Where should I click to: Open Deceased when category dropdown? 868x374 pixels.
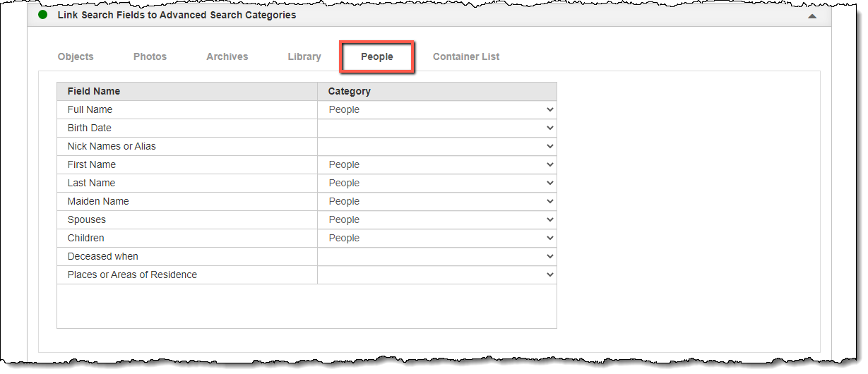[437, 256]
